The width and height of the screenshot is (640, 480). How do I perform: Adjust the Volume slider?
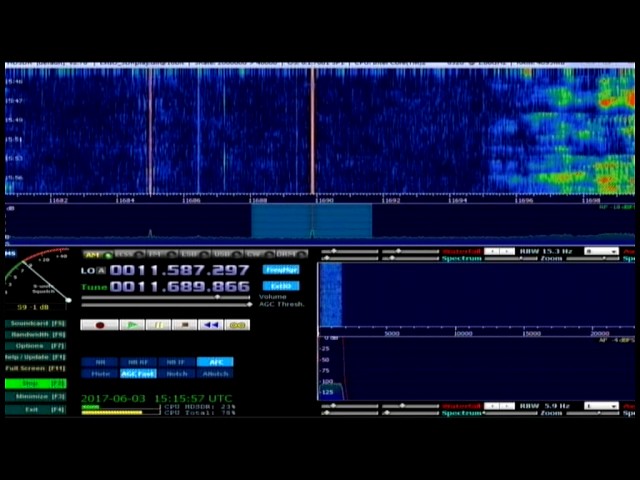click(167, 297)
